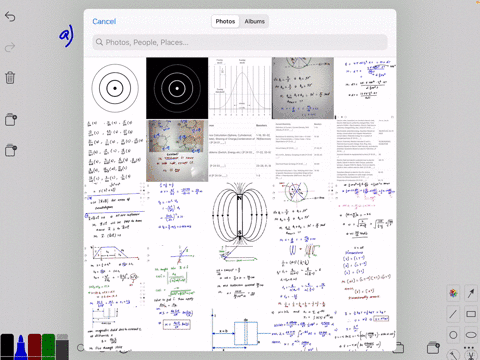Choose the trapezoid velocity graph notes image
Viewport: 480px width, 360px height.
pos(115,276)
